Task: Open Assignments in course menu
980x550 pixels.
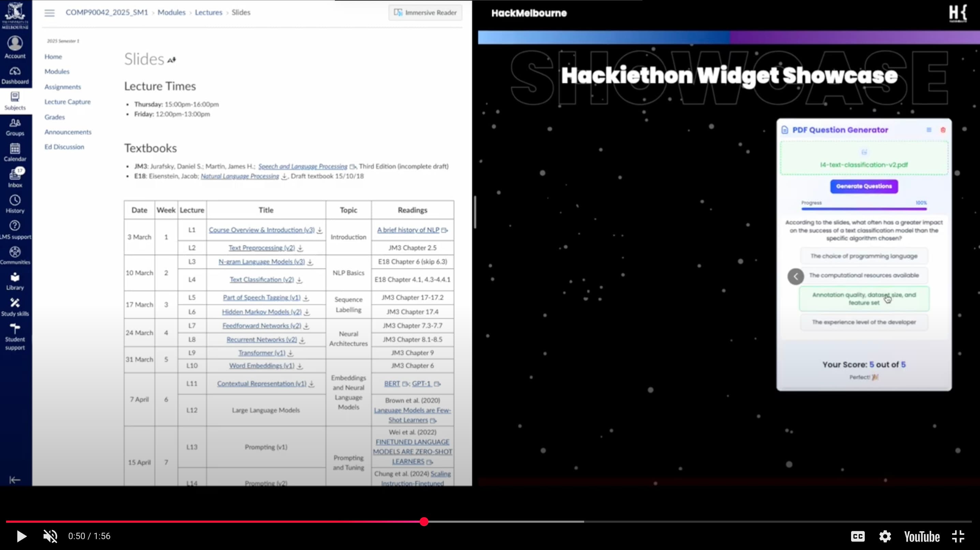Action: tap(62, 87)
